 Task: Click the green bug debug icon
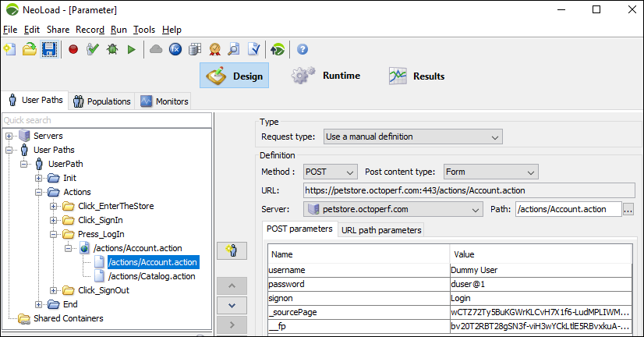pos(112,49)
